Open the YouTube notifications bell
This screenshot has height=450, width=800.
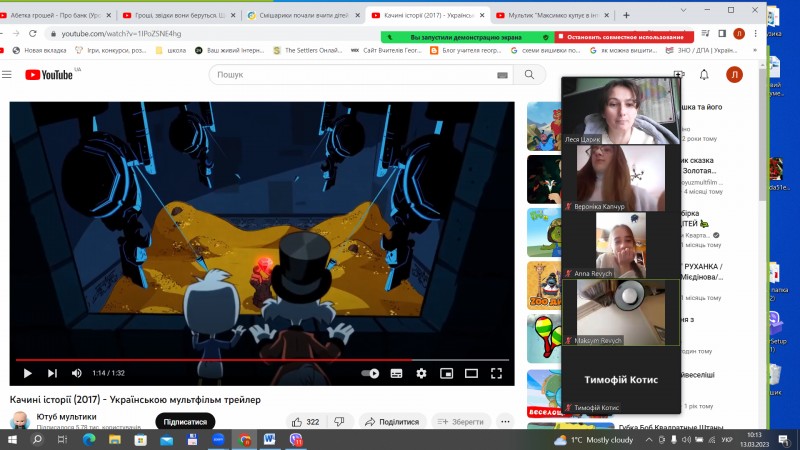click(x=704, y=75)
